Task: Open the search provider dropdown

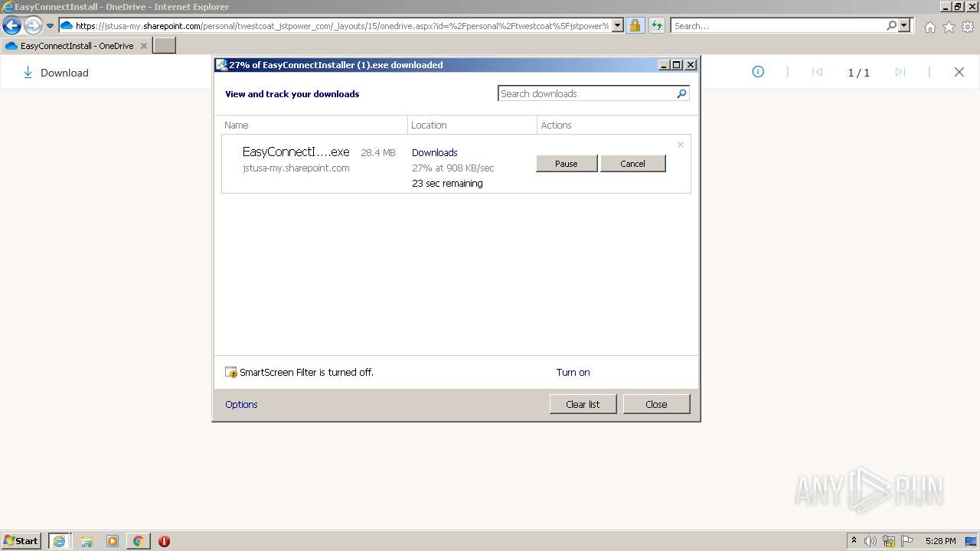Action: tap(904, 25)
